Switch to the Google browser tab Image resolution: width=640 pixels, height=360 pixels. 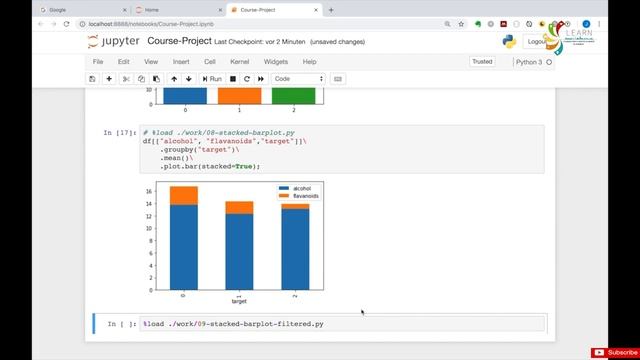tap(82, 10)
